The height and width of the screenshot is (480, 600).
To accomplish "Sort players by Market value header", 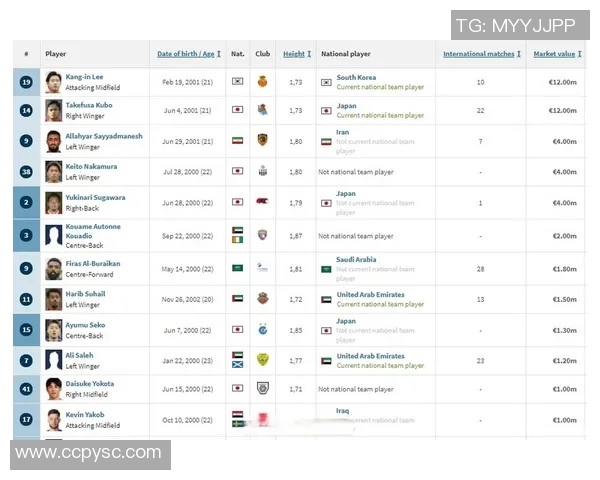I will click(554, 53).
